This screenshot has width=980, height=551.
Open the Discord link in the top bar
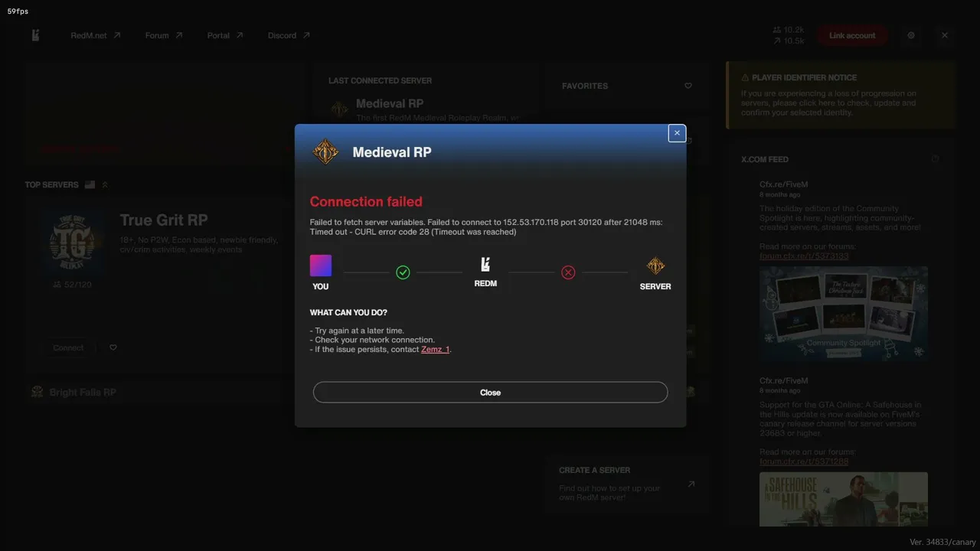289,35
